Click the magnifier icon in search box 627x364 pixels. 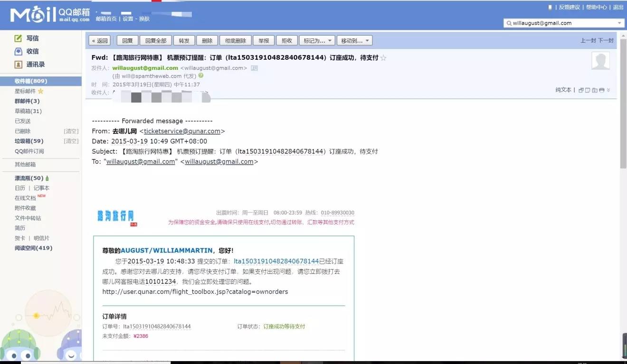(x=509, y=23)
